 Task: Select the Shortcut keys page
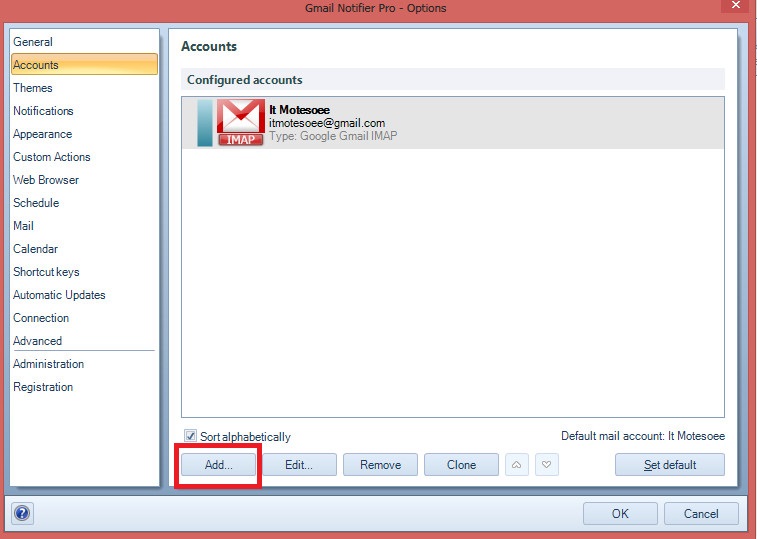[46, 272]
